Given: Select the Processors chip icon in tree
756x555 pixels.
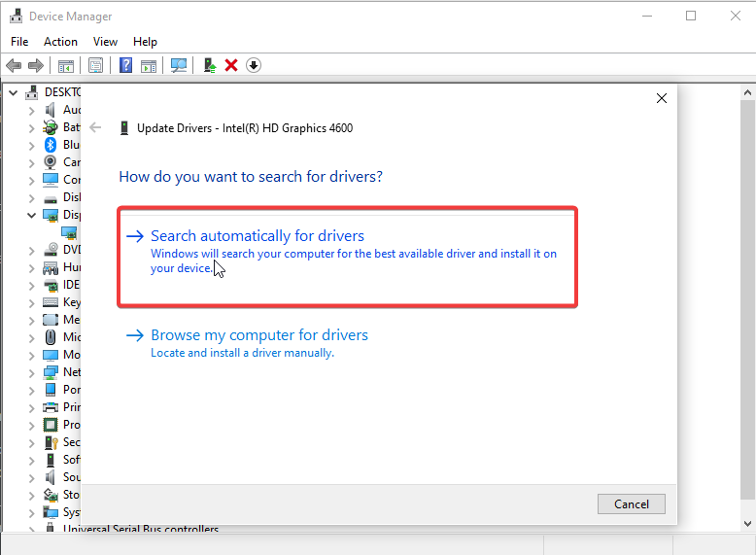Looking at the screenshot, I should pyautogui.click(x=51, y=425).
